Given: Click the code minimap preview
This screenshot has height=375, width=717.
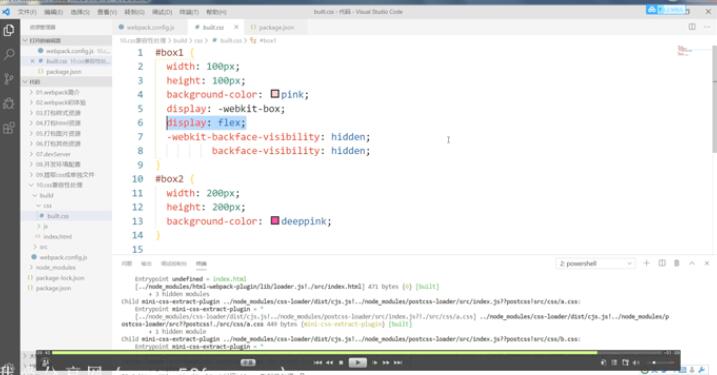Looking at the screenshot, I should pos(686,51).
